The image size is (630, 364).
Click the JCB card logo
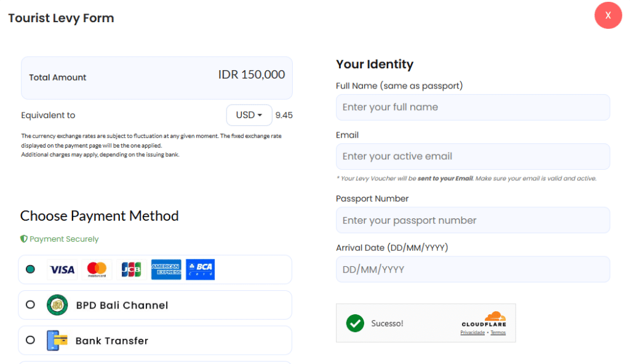pyautogui.click(x=131, y=269)
